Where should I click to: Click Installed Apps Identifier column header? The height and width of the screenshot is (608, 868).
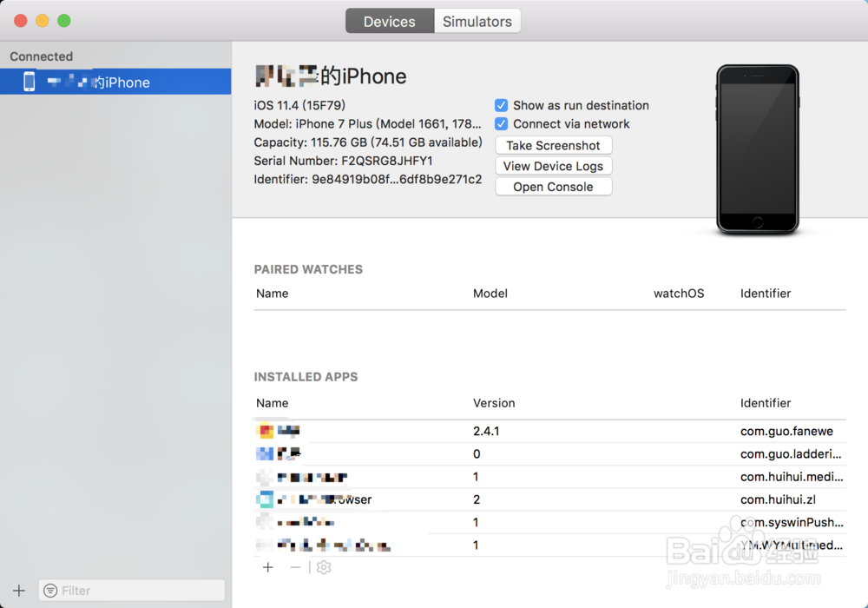(x=766, y=402)
